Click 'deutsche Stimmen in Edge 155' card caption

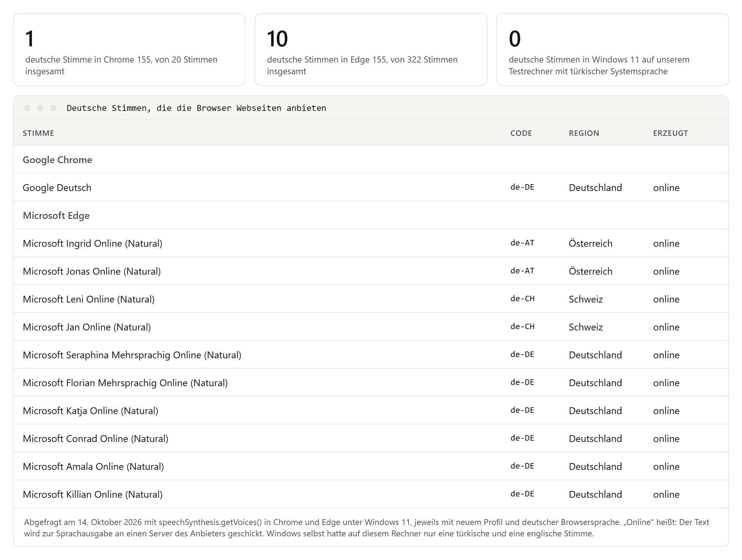pyautogui.click(x=362, y=66)
